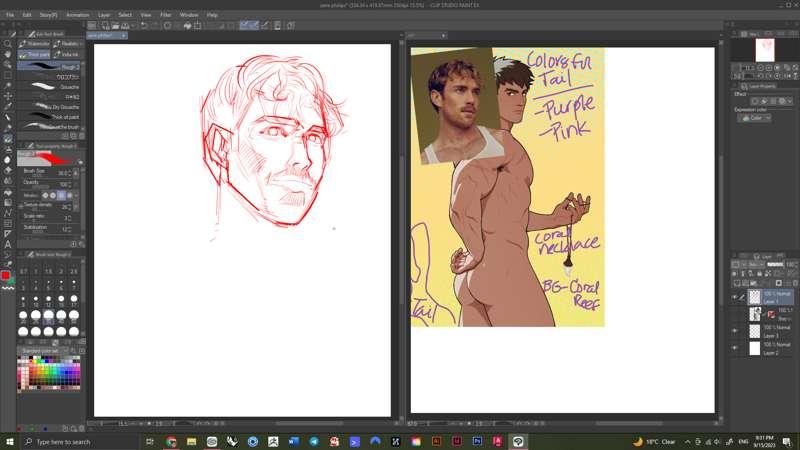
Task: Click the first Effect icon in Layer Property
Action: tap(755, 101)
